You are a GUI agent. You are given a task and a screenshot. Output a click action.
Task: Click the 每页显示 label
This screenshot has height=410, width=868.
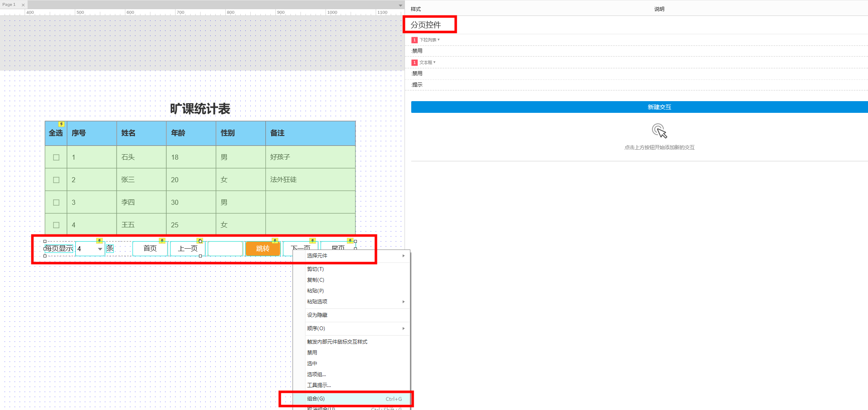[x=59, y=249]
